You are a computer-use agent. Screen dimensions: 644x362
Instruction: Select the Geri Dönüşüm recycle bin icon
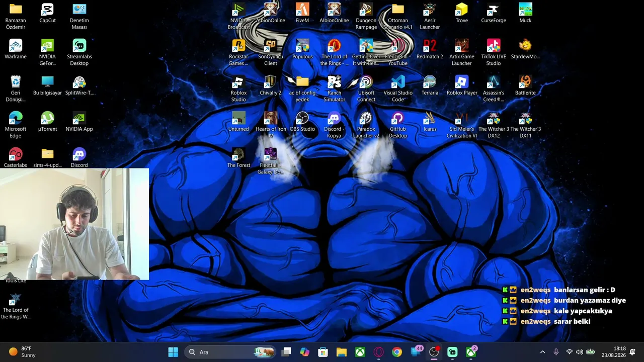tap(16, 89)
